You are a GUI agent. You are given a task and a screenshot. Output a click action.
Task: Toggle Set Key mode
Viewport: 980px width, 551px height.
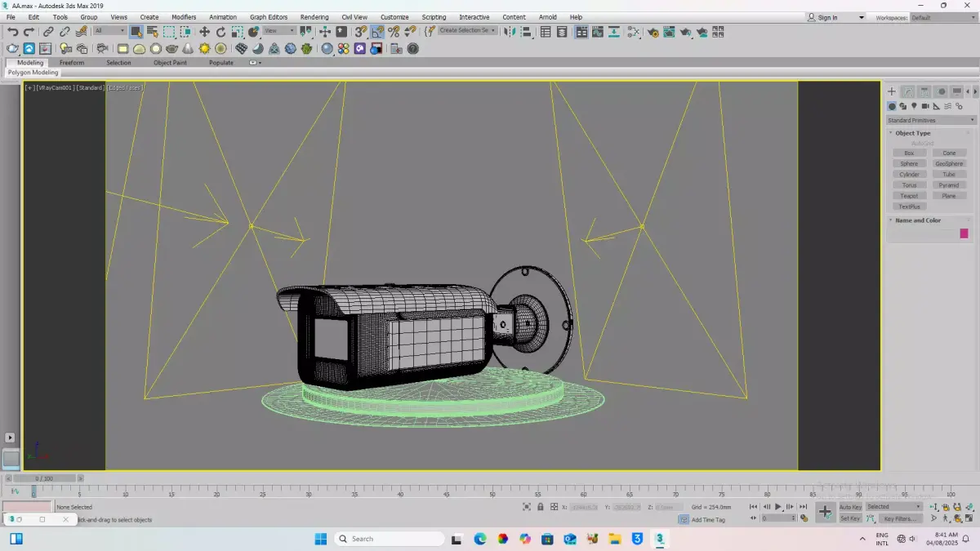[850, 518]
